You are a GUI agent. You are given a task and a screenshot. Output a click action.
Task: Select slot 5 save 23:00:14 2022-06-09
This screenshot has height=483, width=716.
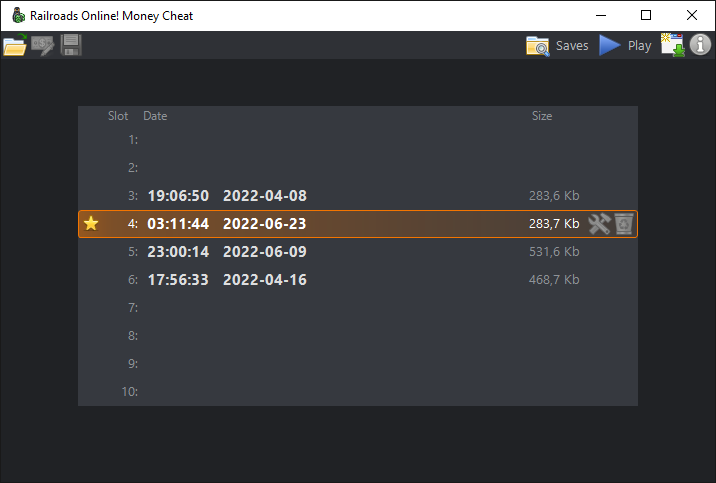[x=358, y=252]
